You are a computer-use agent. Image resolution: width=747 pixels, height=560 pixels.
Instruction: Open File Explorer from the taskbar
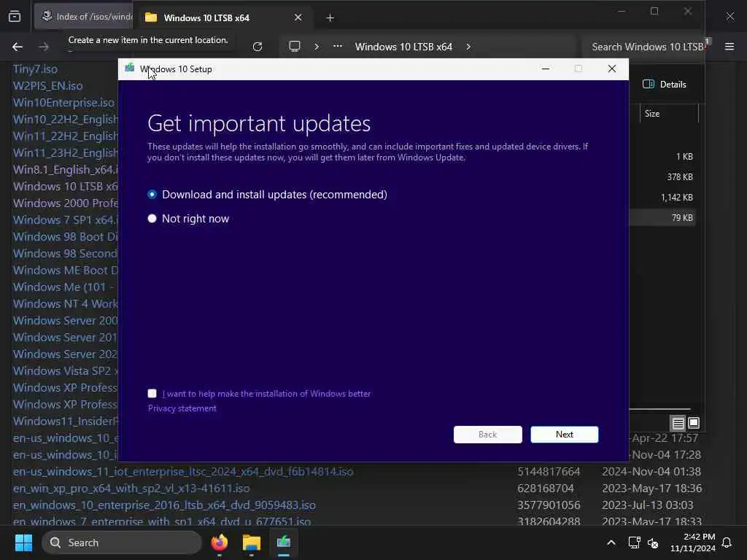pos(252,542)
